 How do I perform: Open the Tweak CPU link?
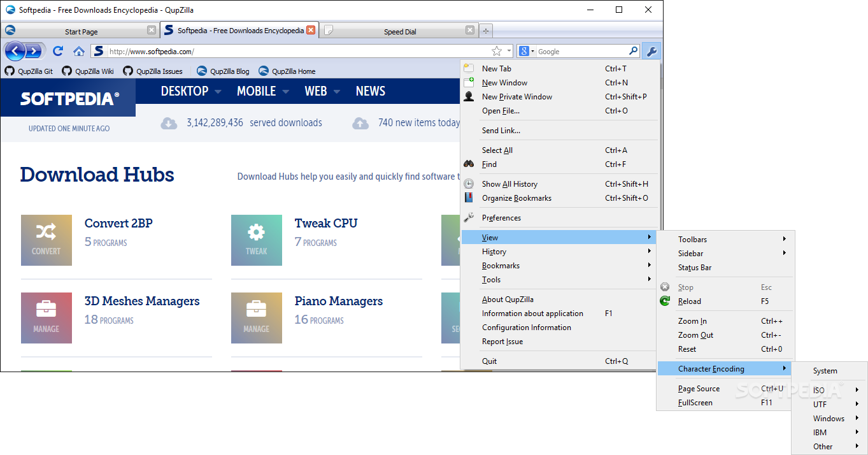tap(326, 223)
